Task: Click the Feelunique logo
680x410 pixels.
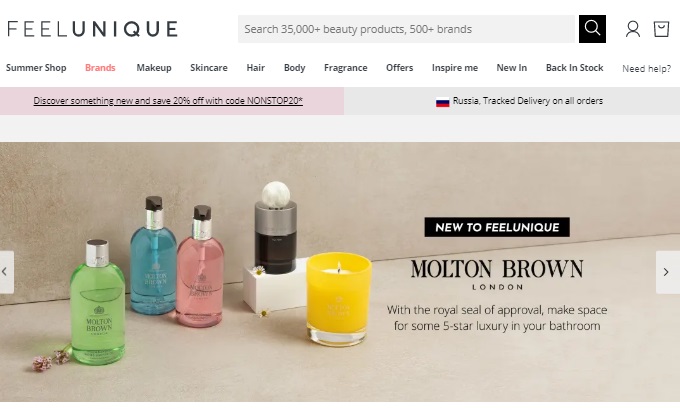Action: point(92,29)
